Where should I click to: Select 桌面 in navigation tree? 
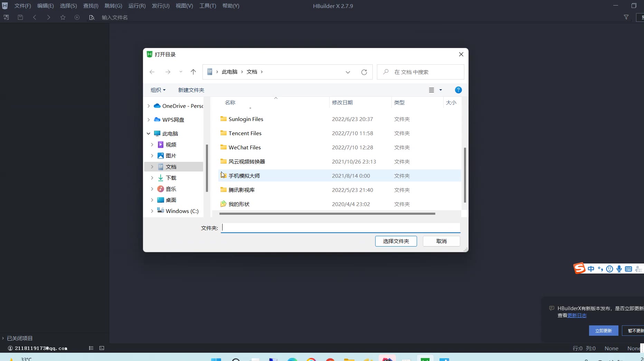pyautogui.click(x=171, y=200)
